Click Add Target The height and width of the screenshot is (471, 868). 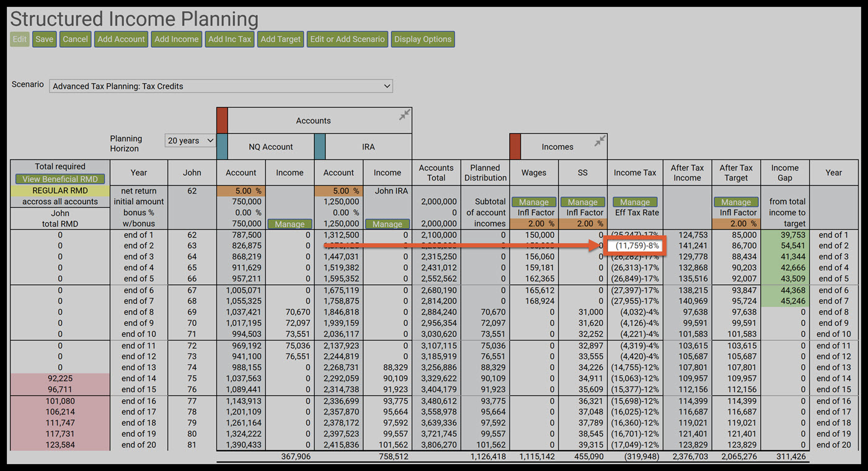coord(280,39)
